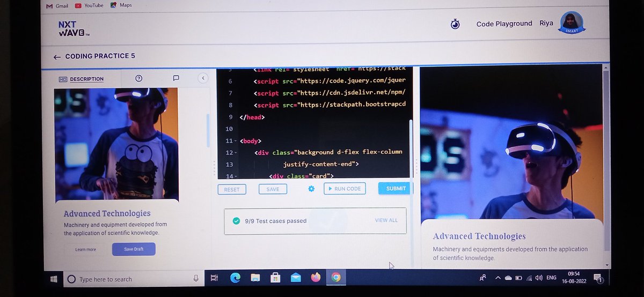
Task: Launch Microsoft Edge from the taskbar
Action: coord(235,278)
